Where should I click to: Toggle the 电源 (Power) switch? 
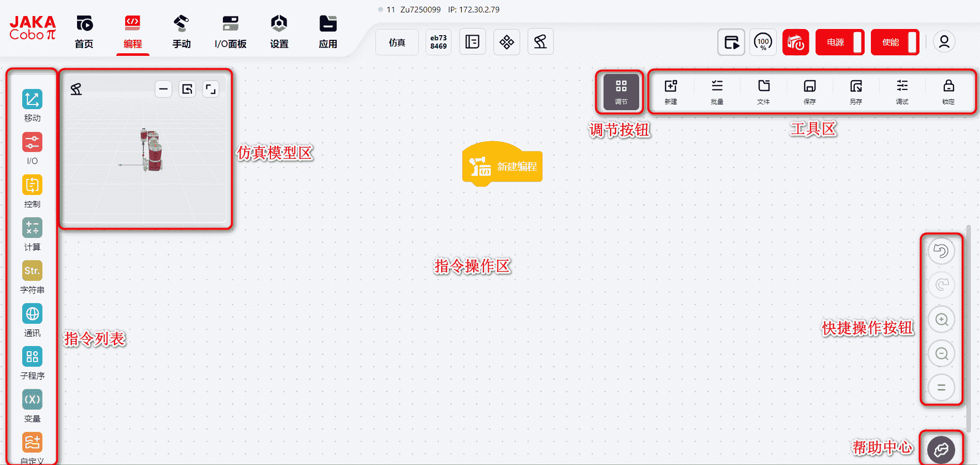840,42
